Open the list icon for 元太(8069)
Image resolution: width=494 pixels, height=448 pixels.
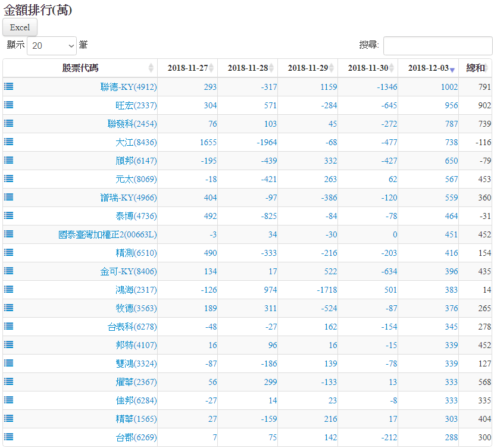[9, 178]
